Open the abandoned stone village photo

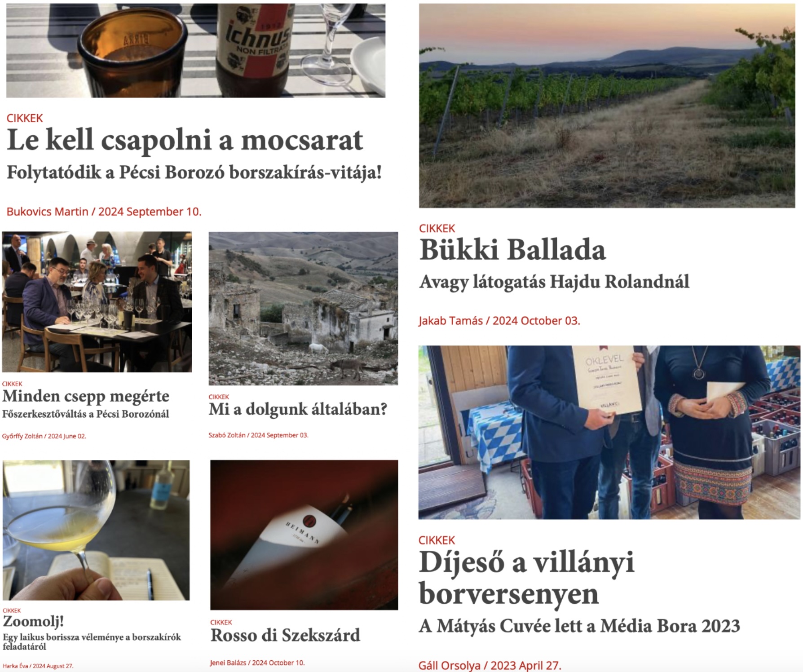pos(303,308)
